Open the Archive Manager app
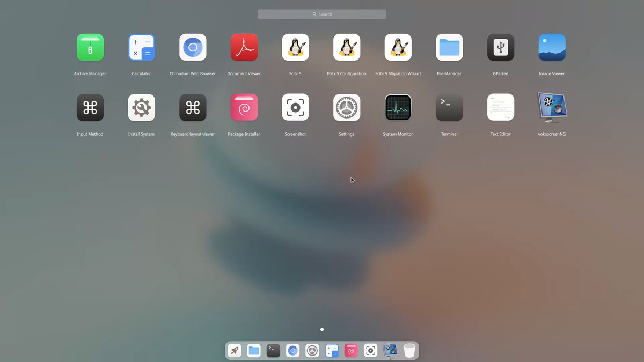 point(90,47)
